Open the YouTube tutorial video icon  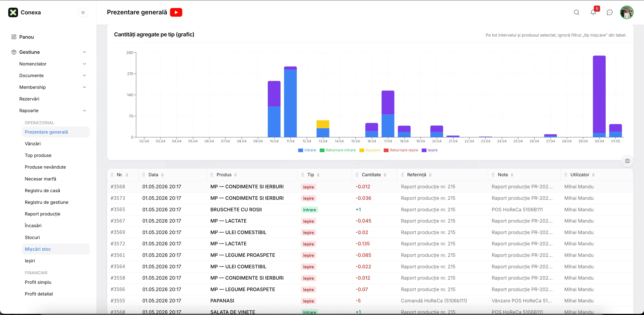point(176,12)
